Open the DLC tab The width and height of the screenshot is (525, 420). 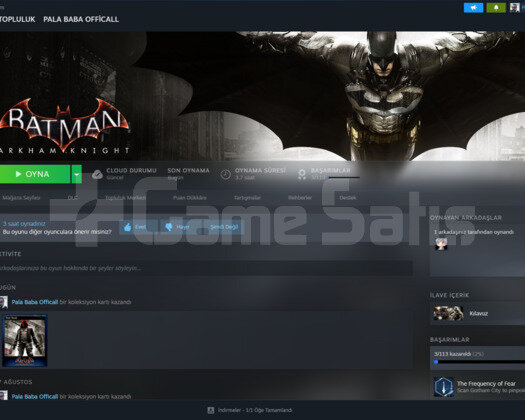point(73,198)
